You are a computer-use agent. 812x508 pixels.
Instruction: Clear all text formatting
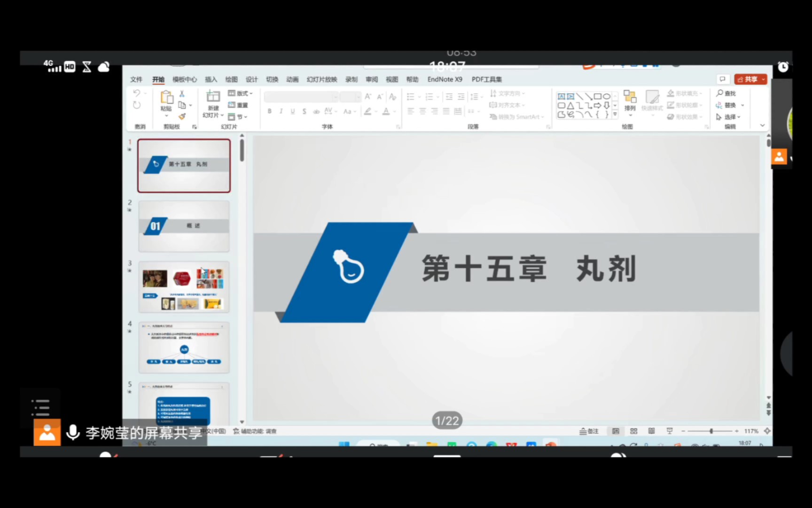[x=392, y=96]
